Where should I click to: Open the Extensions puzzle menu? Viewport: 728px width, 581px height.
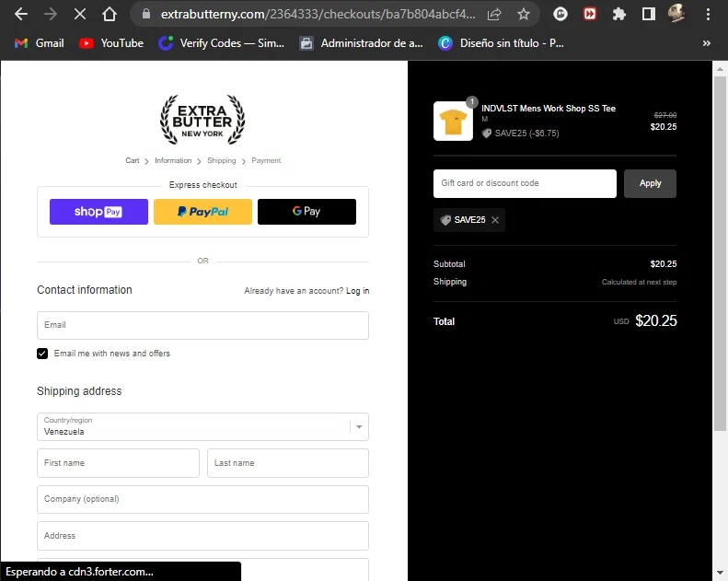tap(618, 15)
